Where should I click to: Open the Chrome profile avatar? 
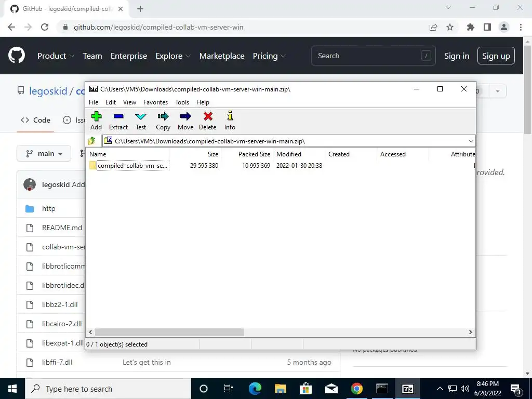504,27
